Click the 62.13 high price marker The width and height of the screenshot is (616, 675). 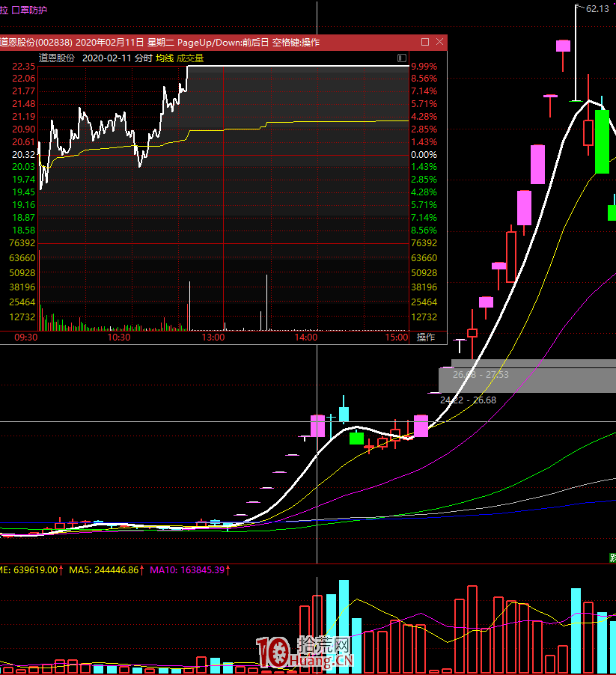click(x=597, y=9)
